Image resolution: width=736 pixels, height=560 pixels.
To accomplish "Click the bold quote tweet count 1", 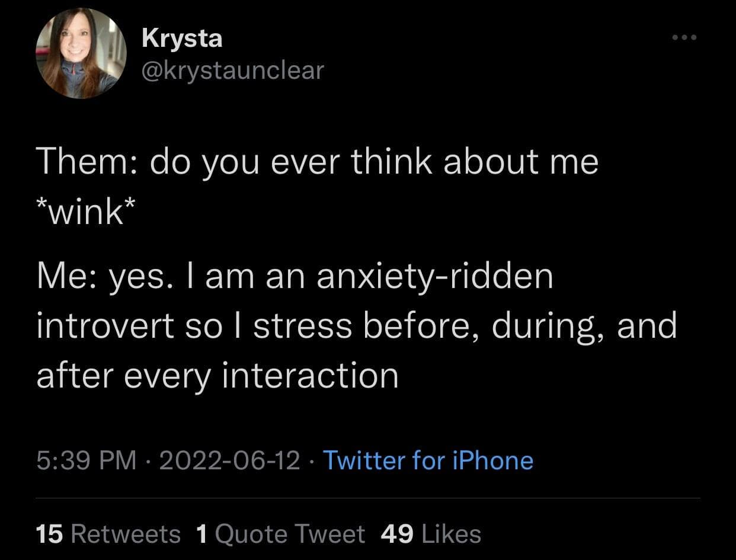I will pyautogui.click(x=201, y=534).
